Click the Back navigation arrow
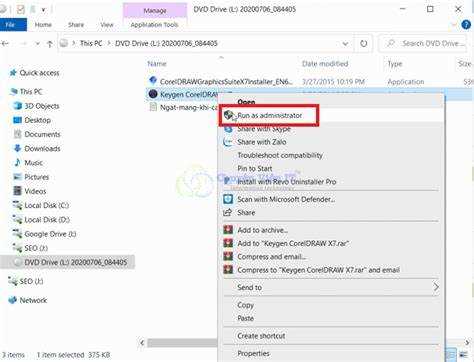Viewport: 474px width, 362px height. pos(5,43)
